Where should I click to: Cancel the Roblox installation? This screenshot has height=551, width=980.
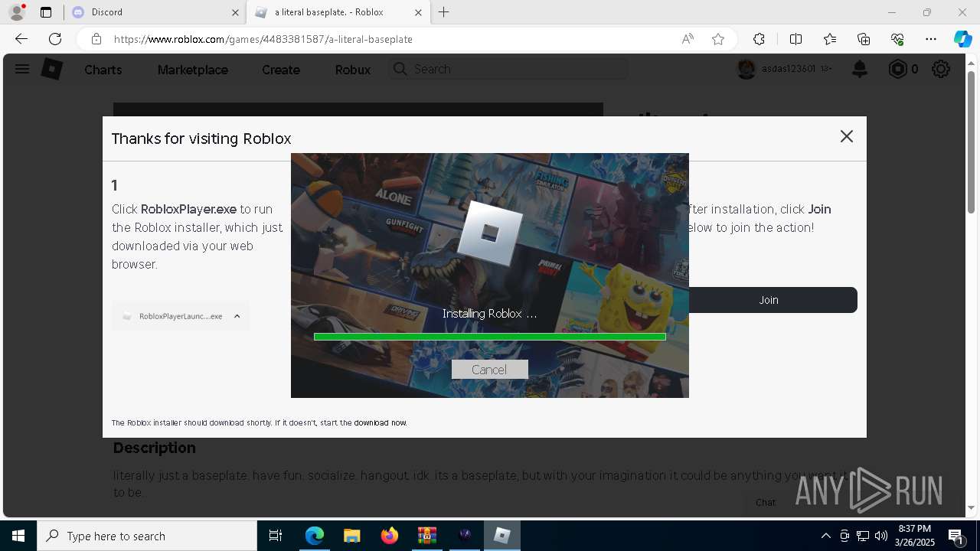tap(489, 370)
